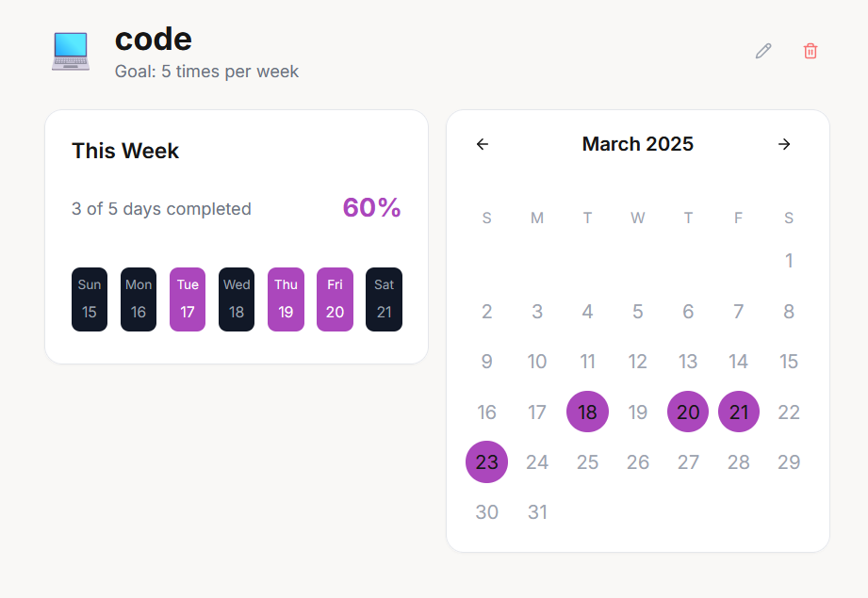Image resolution: width=868 pixels, height=598 pixels.
Task: Unmark the completed Thu 19 tile
Action: [286, 299]
